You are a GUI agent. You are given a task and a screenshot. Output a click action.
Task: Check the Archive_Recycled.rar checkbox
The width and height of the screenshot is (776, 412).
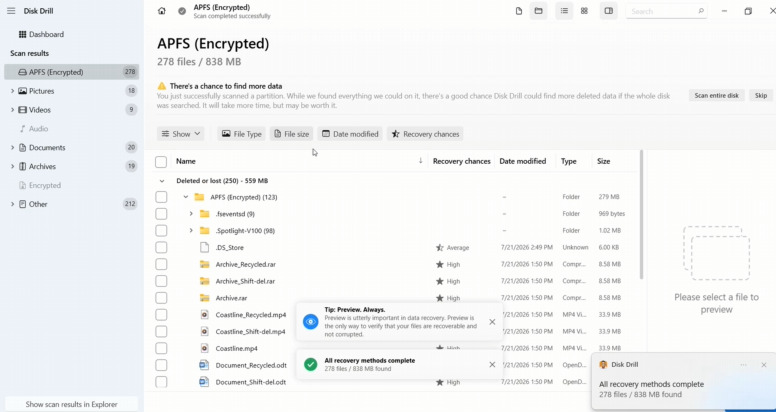pos(161,264)
